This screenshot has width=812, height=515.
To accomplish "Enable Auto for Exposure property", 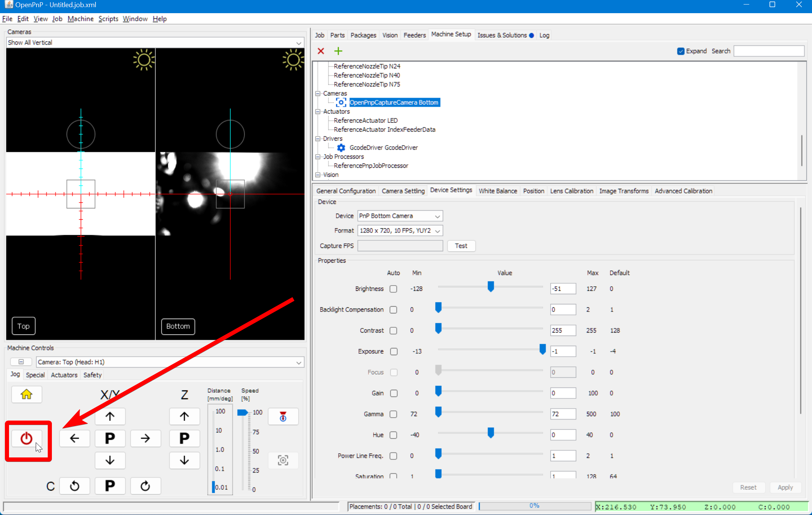I will pyautogui.click(x=394, y=351).
